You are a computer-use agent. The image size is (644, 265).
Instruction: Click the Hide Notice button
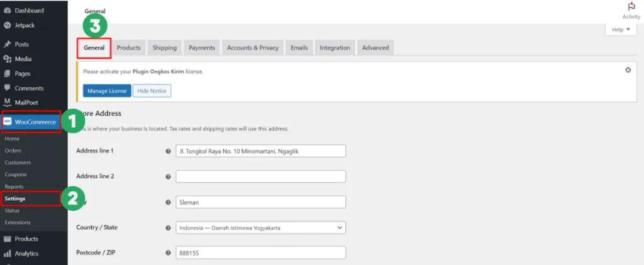152,91
